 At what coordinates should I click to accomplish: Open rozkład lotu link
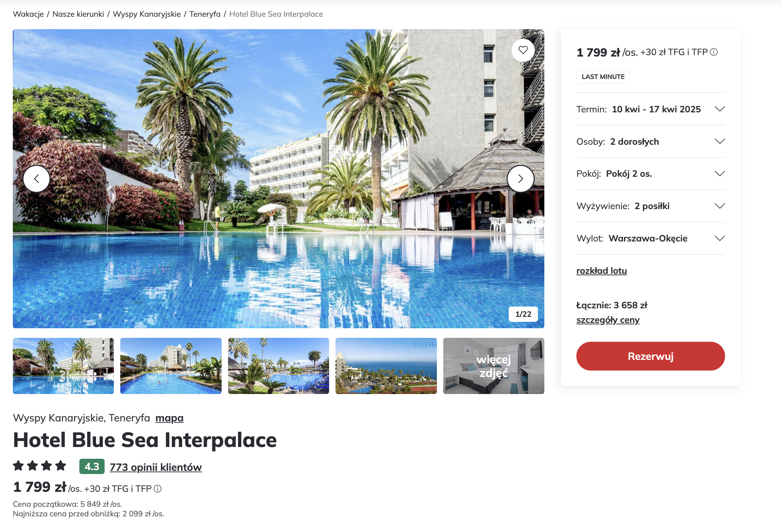point(602,271)
